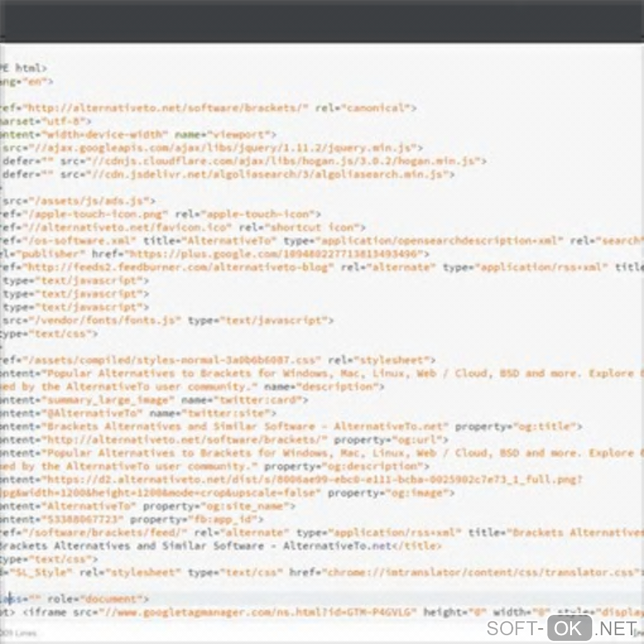Viewport: 644px width, 644px height.
Task: Click the property 'og:description' attribute
Action: point(343,466)
